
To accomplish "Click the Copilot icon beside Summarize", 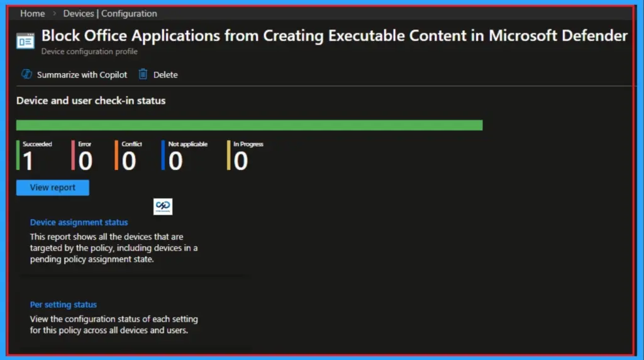I will (x=26, y=74).
